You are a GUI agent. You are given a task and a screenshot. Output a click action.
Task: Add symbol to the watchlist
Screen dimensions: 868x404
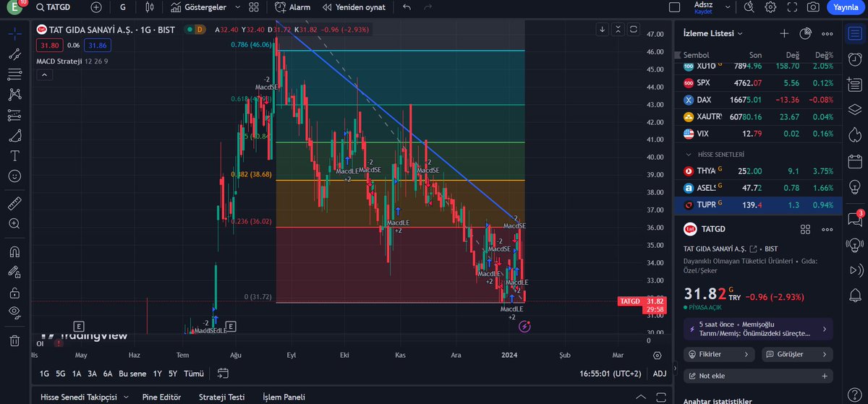(x=784, y=33)
